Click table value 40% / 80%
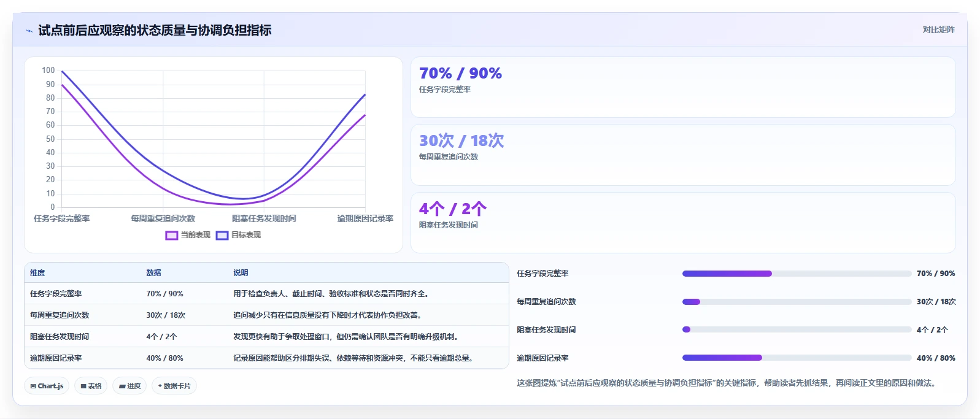980x419 pixels. 164,358
